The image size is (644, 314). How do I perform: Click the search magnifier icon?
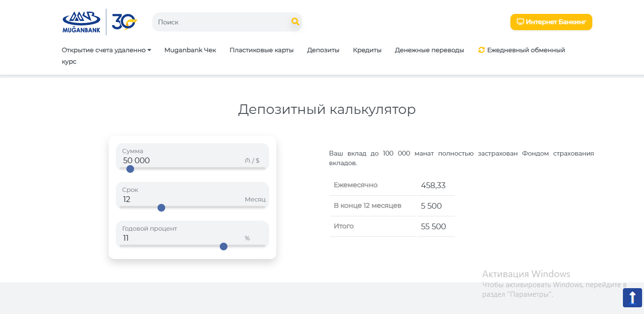(295, 22)
